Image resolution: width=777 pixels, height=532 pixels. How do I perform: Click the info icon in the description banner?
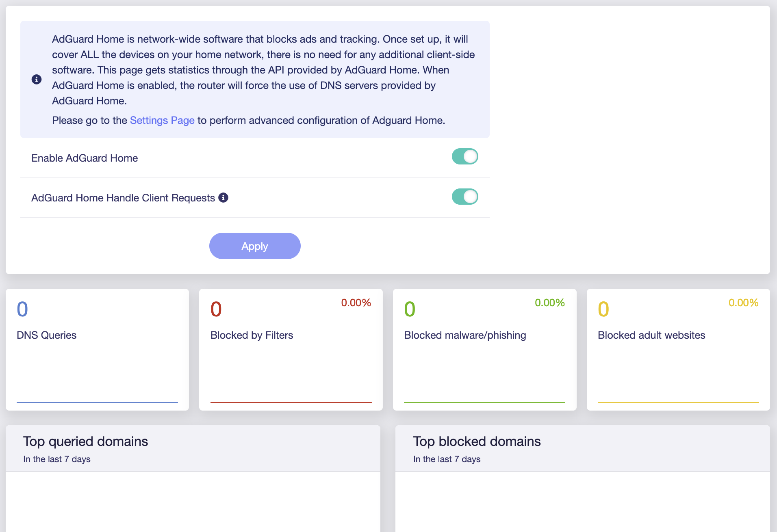pos(37,79)
